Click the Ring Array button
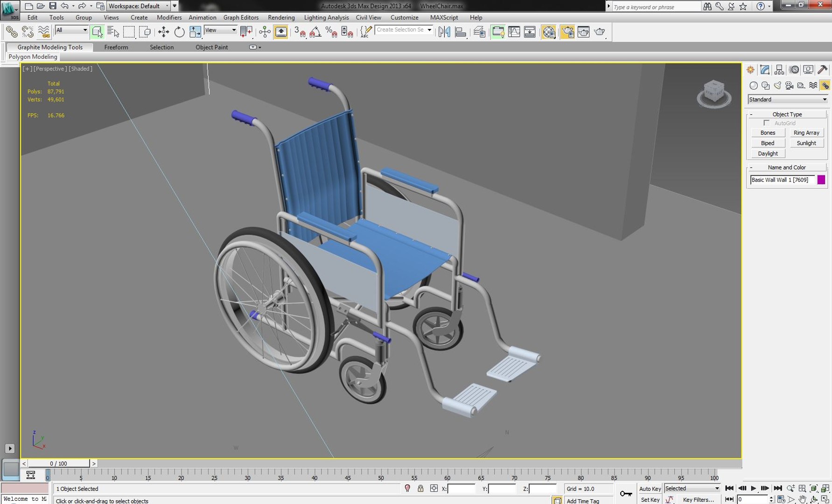The width and height of the screenshot is (832, 504). pyautogui.click(x=806, y=133)
